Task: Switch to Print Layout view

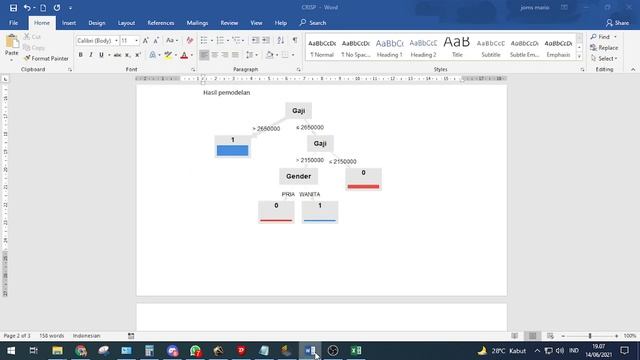Action: [532, 336]
